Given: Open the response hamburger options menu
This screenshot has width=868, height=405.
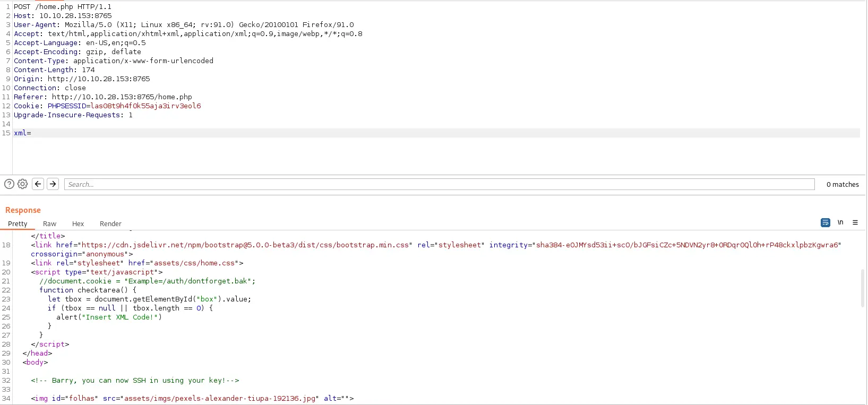Looking at the screenshot, I should click(x=855, y=222).
